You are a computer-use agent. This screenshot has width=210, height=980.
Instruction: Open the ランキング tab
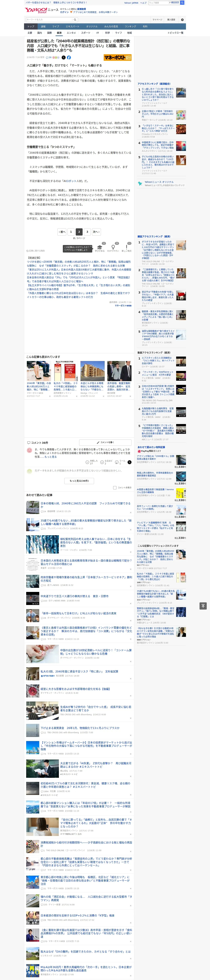point(130,27)
